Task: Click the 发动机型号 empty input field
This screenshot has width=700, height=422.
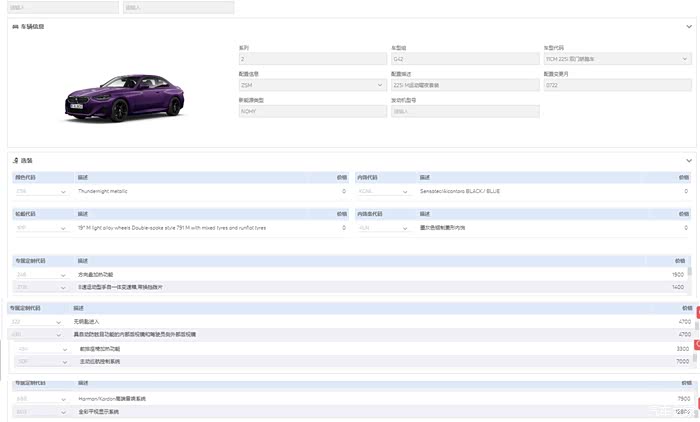Action: [x=465, y=111]
